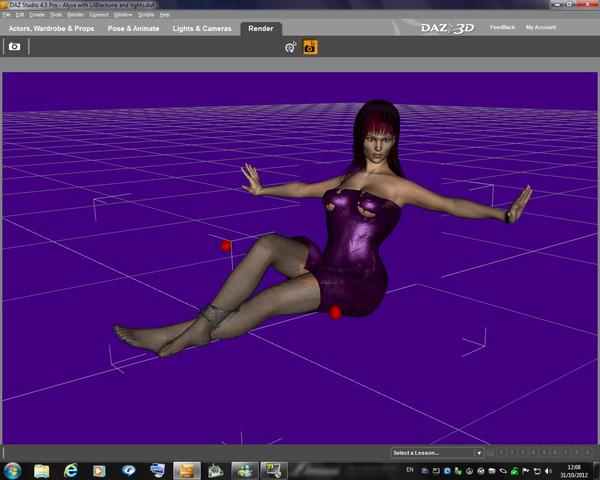Select the figure's purple dress in viewport
Screen dimensions: 600x480
click(354, 253)
